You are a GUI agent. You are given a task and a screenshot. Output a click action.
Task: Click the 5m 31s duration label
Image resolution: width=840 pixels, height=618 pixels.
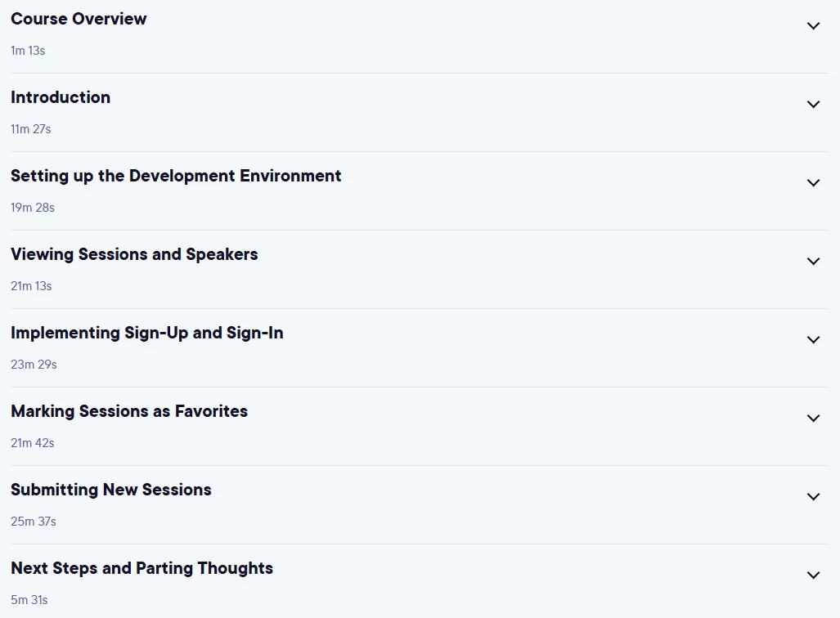pyautogui.click(x=29, y=600)
